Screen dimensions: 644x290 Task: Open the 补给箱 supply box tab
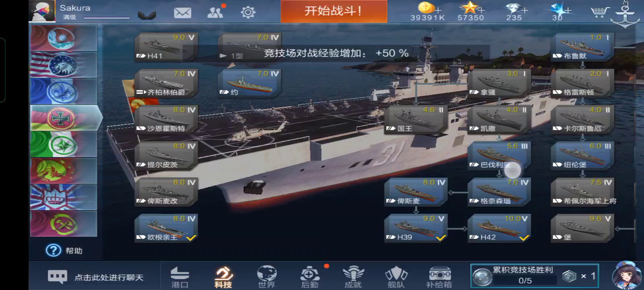(439, 277)
